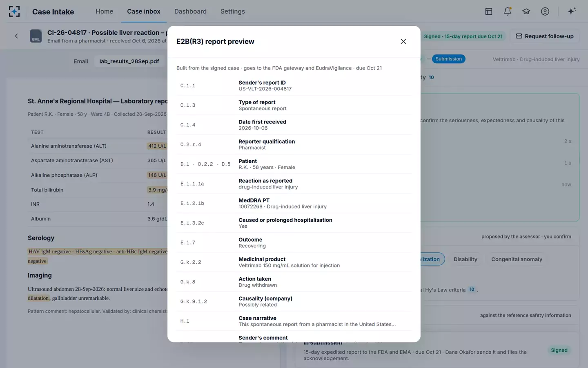The height and width of the screenshot is (368, 588).
Task: Open the user account icon
Action: point(545,11)
